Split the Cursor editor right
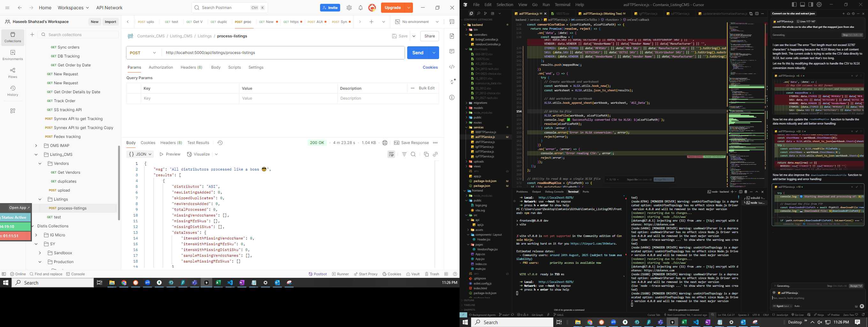The image size is (868, 327). pos(757,14)
